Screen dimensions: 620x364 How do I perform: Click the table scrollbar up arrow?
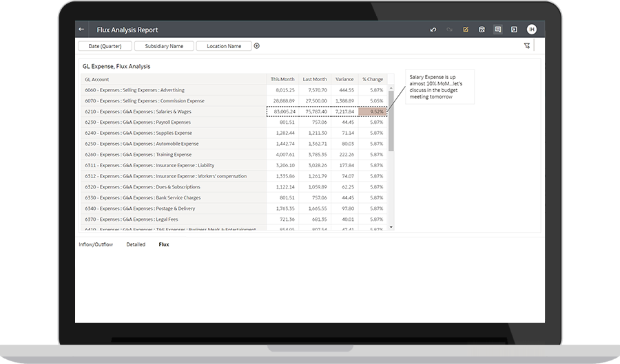tap(391, 87)
